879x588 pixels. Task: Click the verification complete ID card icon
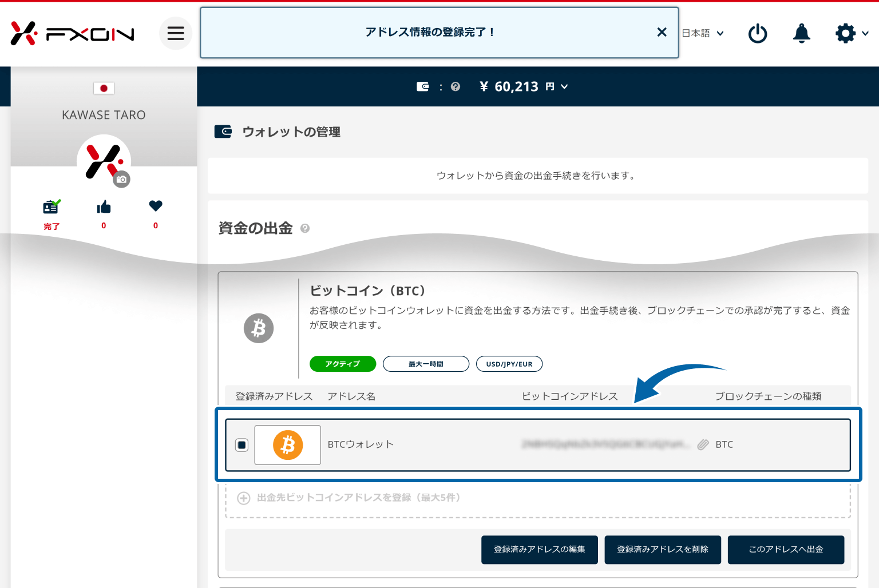point(52,207)
